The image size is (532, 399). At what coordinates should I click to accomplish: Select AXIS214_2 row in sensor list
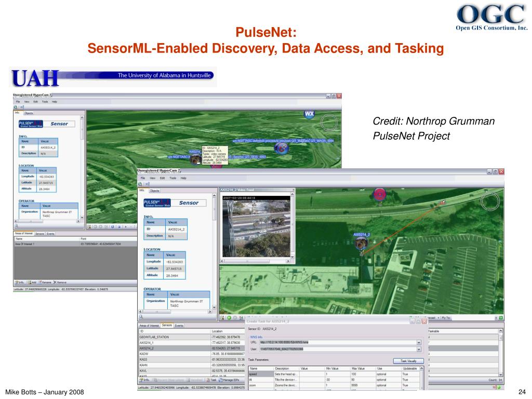192,348
